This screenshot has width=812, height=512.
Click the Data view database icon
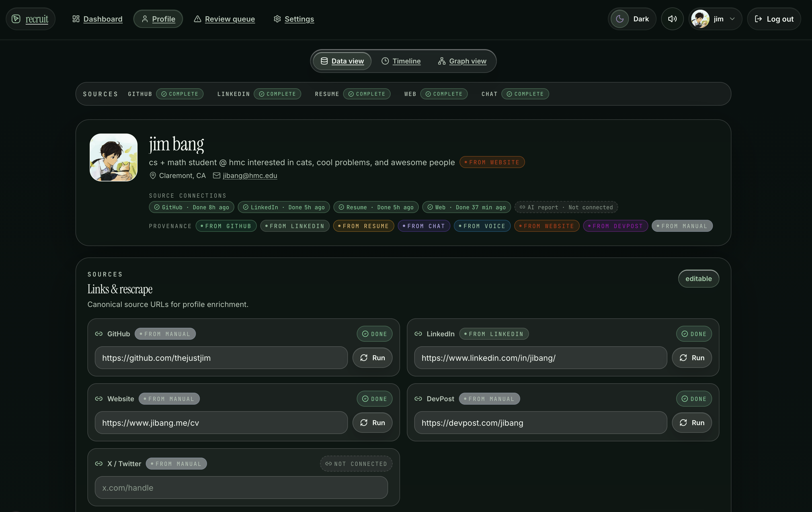324,61
